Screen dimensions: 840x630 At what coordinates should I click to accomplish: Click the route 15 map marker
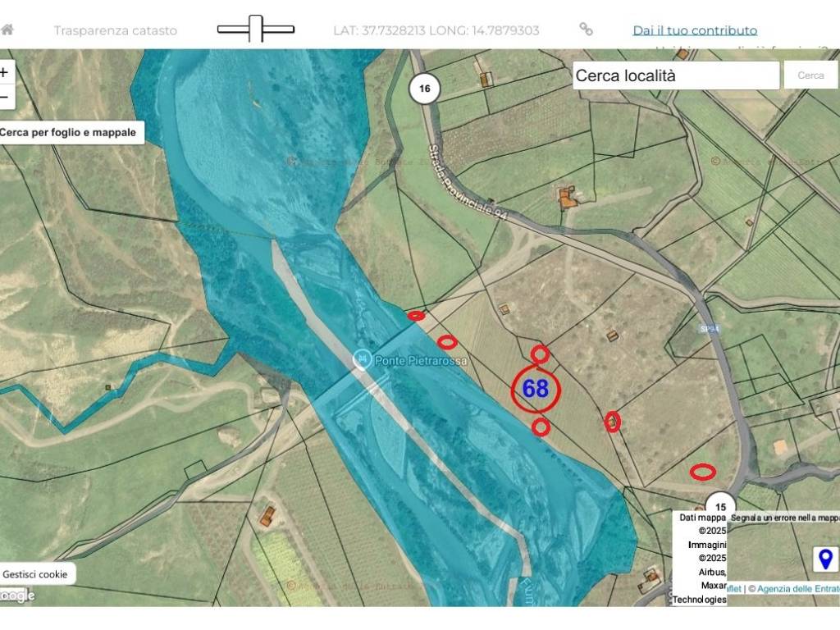click(x=720, y=506)
